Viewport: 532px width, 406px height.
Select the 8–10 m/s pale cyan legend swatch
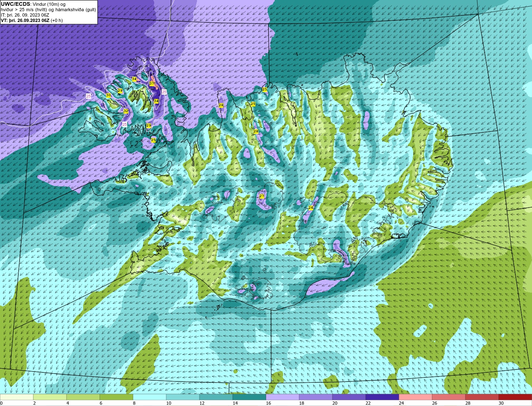pos(150,397)
